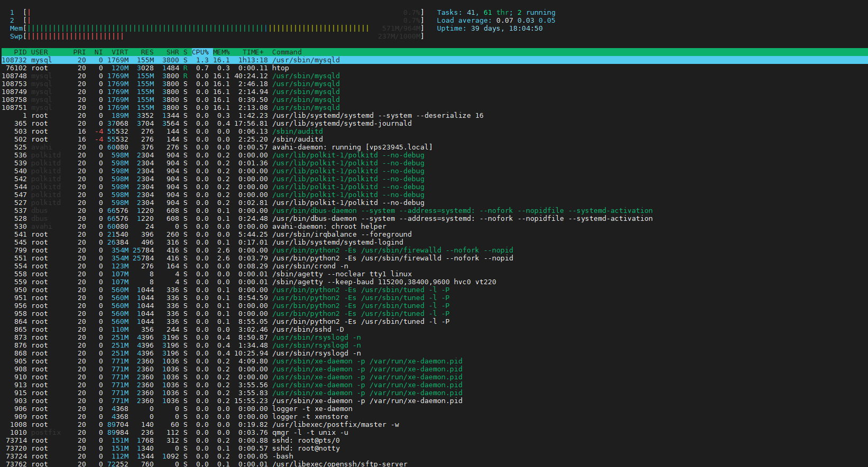The image size is (868, 467).
Task: Click the CPU 2 meter
Action: [217, 21]
